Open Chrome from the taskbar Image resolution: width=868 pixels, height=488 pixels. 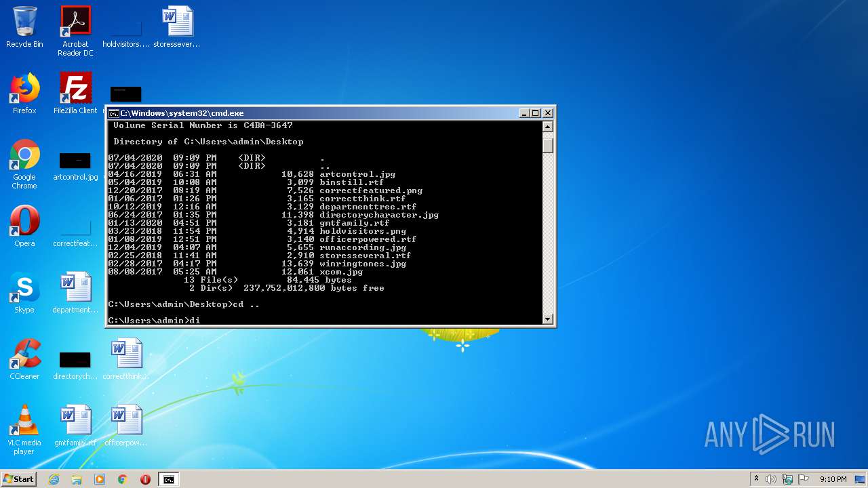click(123, 479)
